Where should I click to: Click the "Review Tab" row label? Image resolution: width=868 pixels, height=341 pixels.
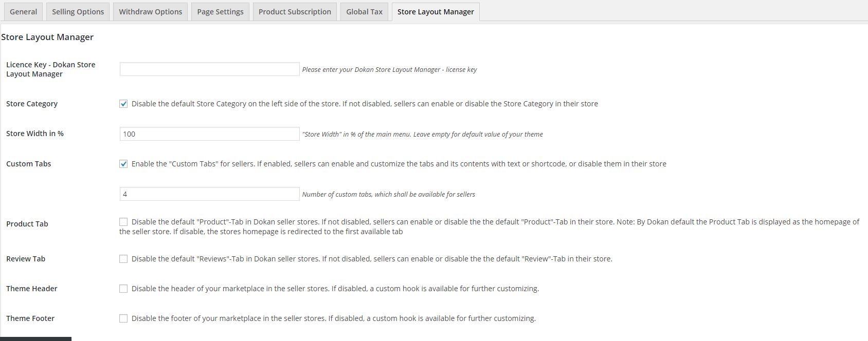tap(26, 259)
